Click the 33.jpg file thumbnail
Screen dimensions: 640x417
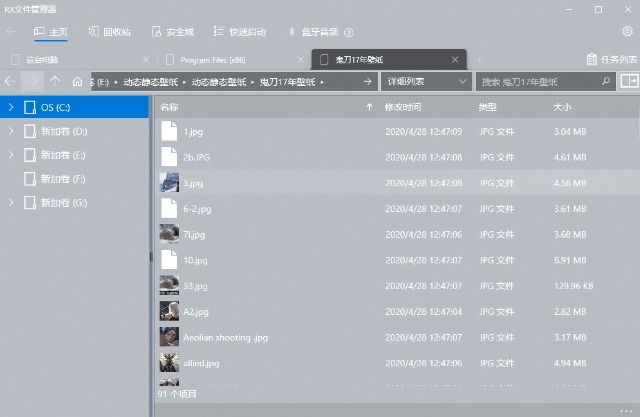[169, 285]
